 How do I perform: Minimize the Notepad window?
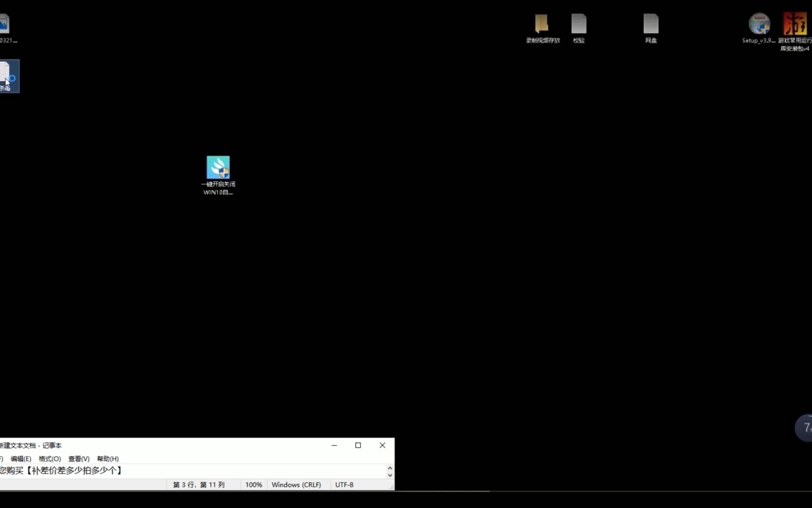click(334, 445)
